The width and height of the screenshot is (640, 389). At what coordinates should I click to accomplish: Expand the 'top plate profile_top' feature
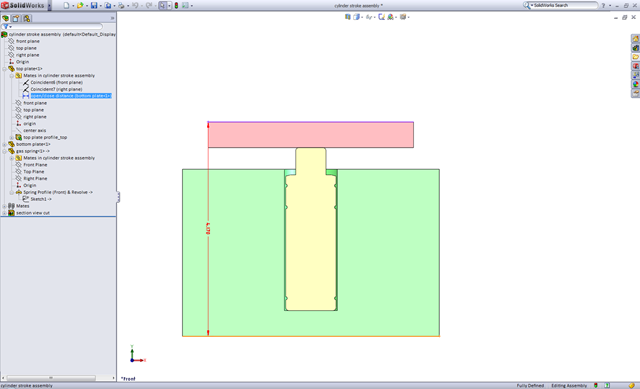[x=12, y=138]
